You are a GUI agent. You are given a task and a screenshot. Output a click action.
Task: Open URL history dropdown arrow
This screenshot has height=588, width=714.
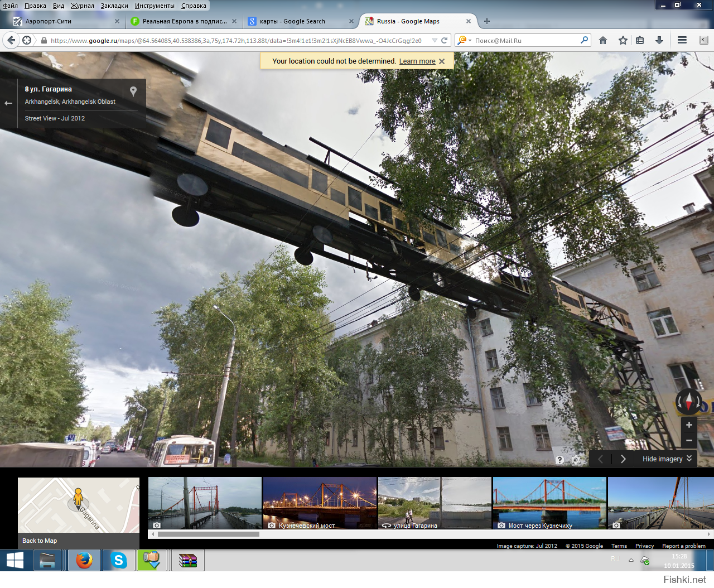(435, 40)
